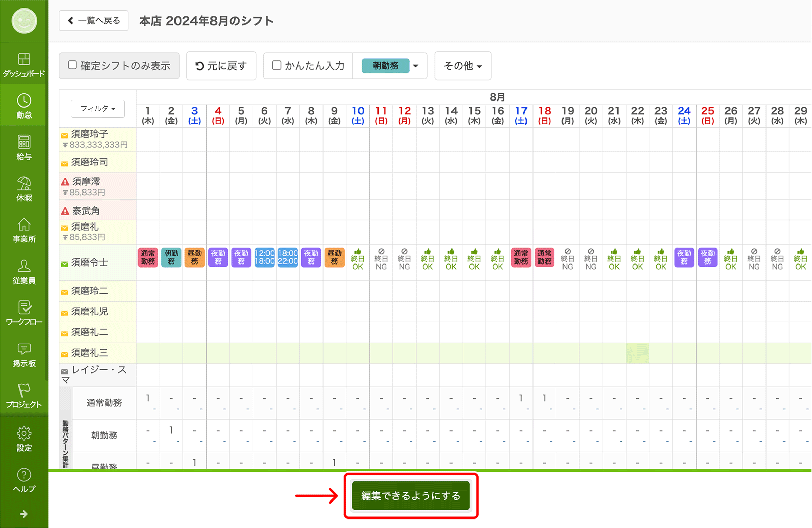Click employee name 須磨玲司

click(x=89, y=162)
